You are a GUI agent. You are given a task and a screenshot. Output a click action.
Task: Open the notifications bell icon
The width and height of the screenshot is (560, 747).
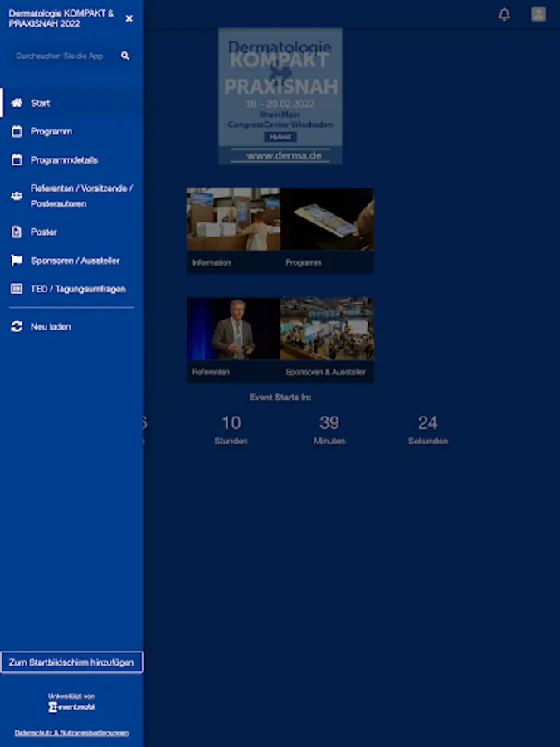coord(504,14)
